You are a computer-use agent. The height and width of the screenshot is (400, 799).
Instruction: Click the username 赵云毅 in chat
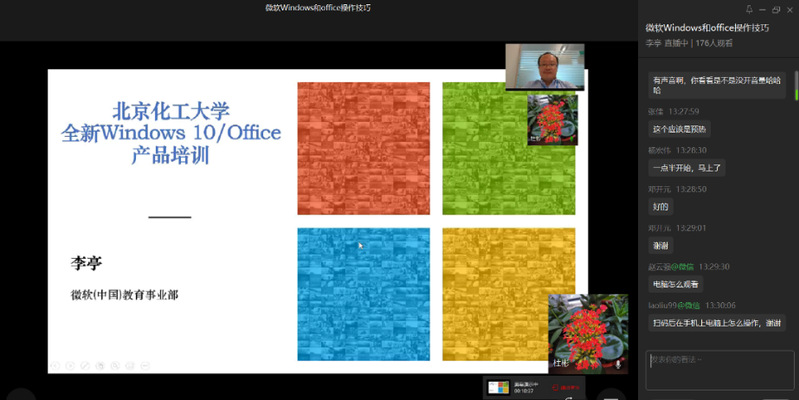pyautogui.click(x=659, y=267)
